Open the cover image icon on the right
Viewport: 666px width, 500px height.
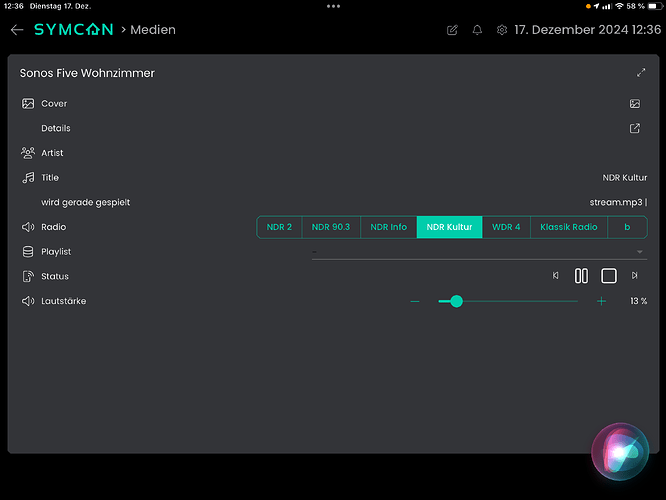635,104
